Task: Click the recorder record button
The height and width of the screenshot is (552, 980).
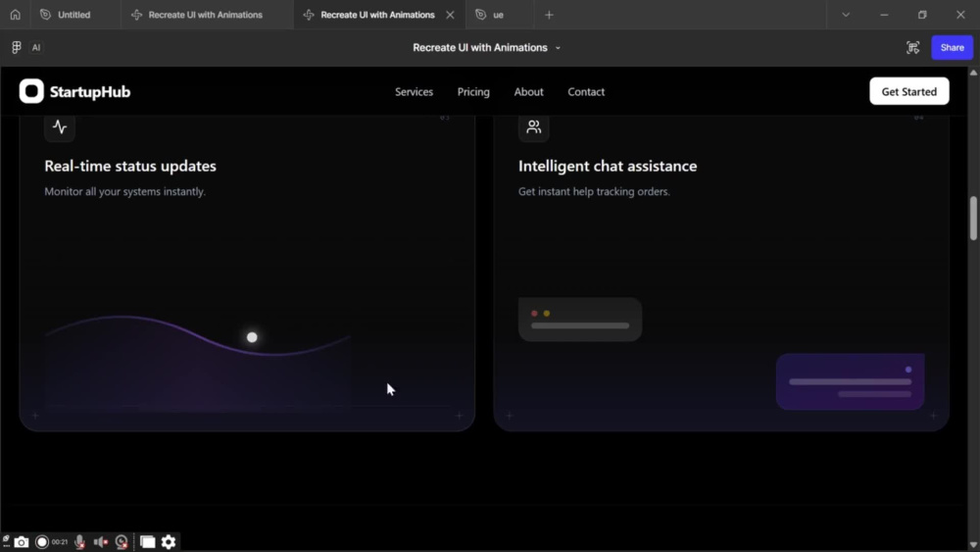Action: 42,542
